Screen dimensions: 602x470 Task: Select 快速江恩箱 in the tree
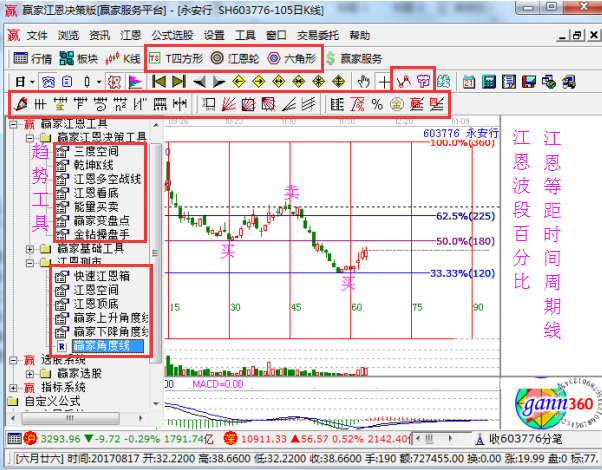click(x=100, y=276)
